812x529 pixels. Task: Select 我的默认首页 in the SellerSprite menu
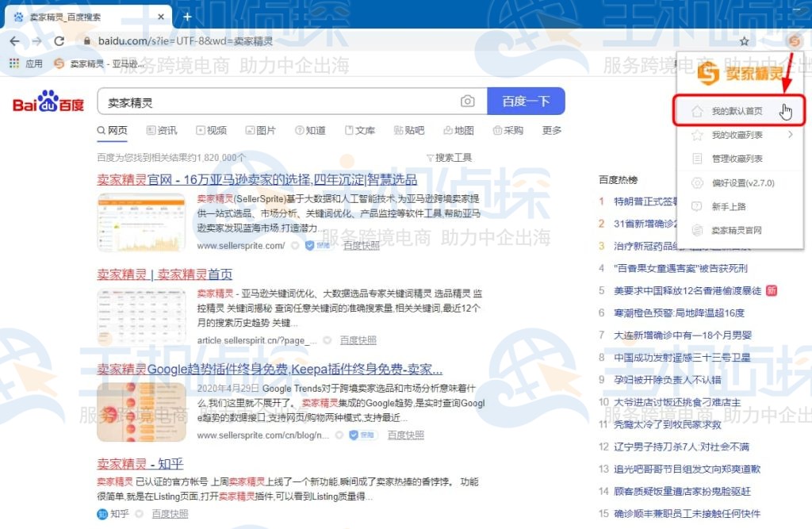pos(737,111)
